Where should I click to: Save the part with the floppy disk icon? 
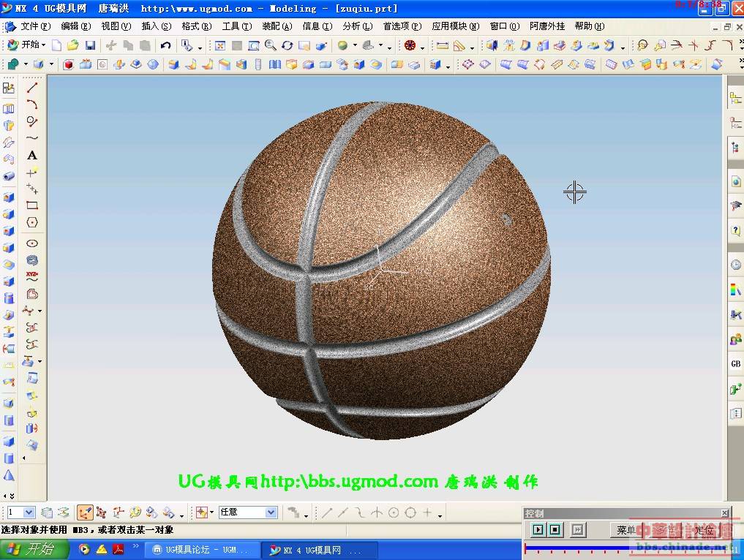[x=90, y=45]
